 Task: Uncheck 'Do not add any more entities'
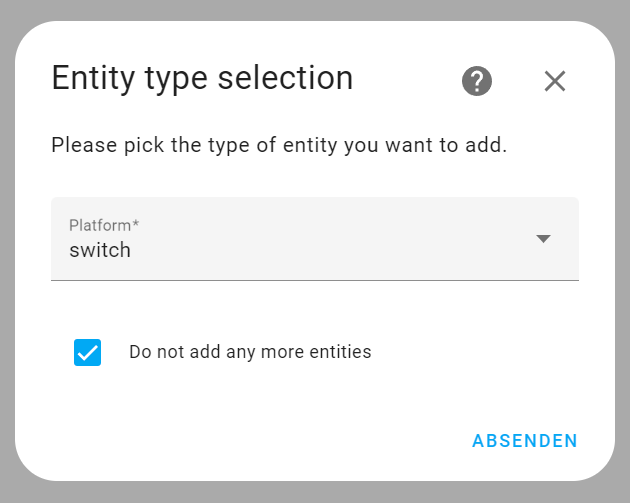(x=87, y=352)
